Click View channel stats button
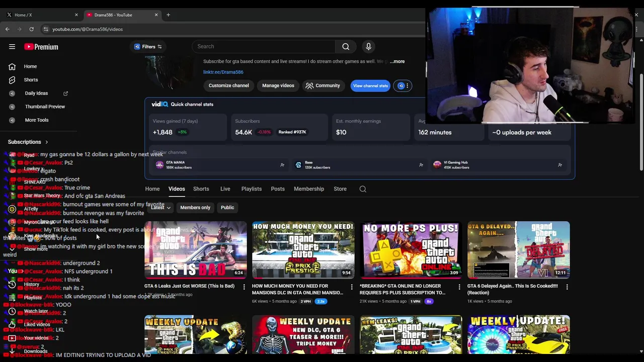Image resolution: width=644 pixels, height=362 pixels. click(x=370, y=85)
